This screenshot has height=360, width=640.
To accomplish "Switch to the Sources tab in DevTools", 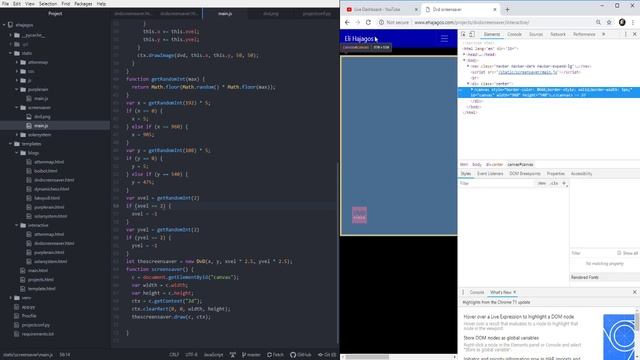I will click(536, 34).
